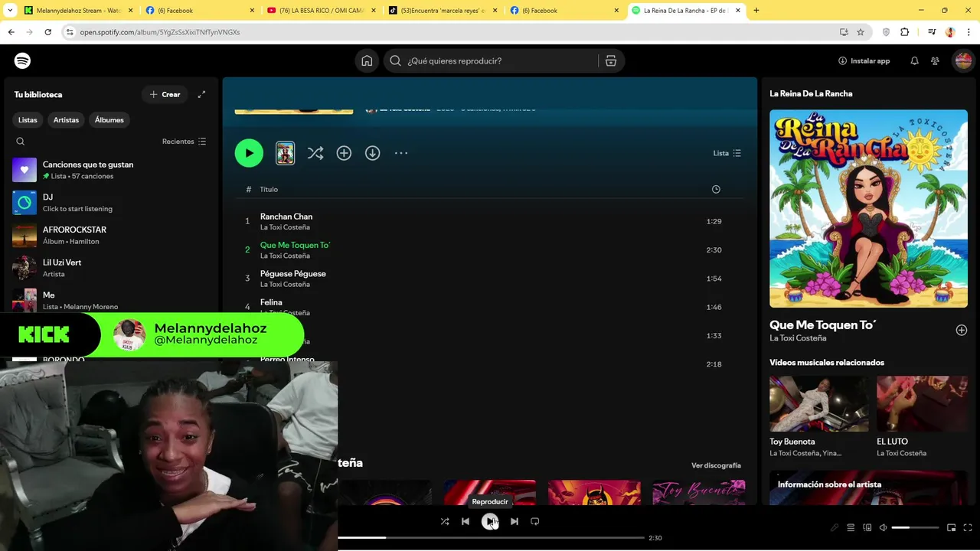
Task: Play the album with the green play button
Action: click(249, 153)
